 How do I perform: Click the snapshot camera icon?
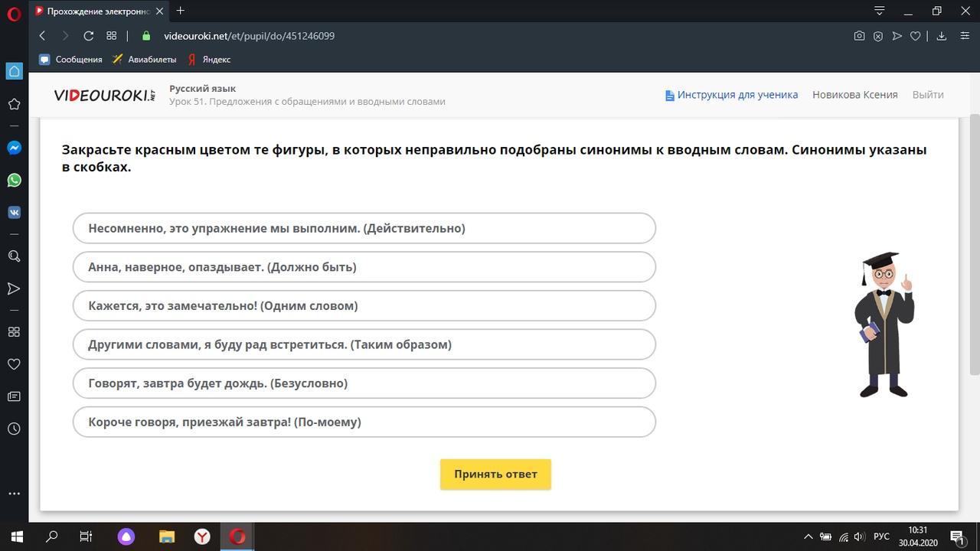click(859, 36)
